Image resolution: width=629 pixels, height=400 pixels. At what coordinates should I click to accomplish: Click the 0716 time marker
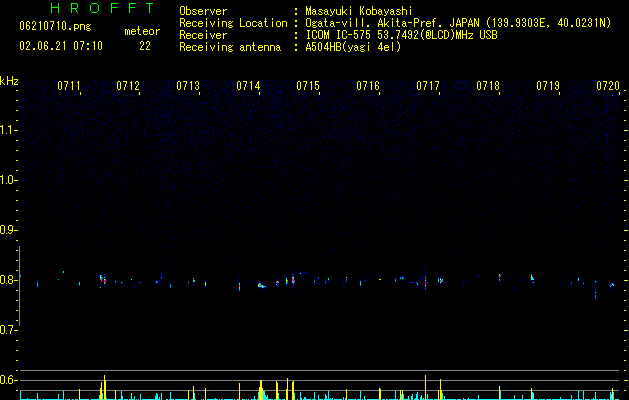pos(368,86)
